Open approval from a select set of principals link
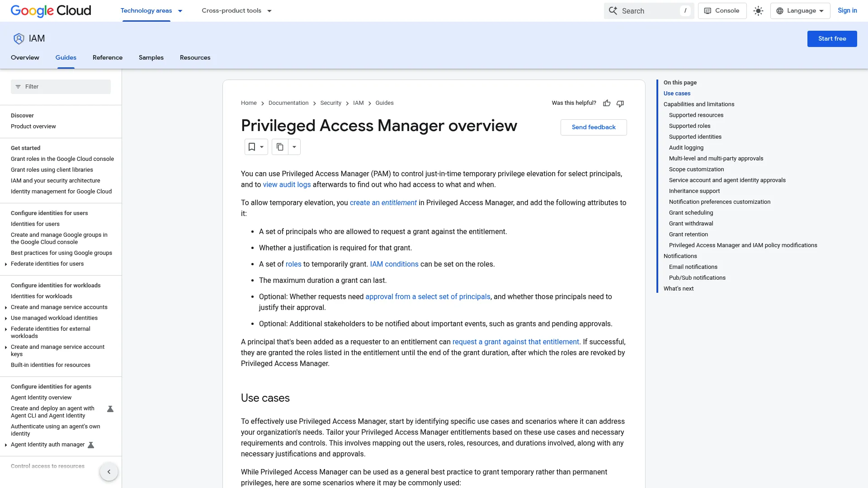 point(428,297)
